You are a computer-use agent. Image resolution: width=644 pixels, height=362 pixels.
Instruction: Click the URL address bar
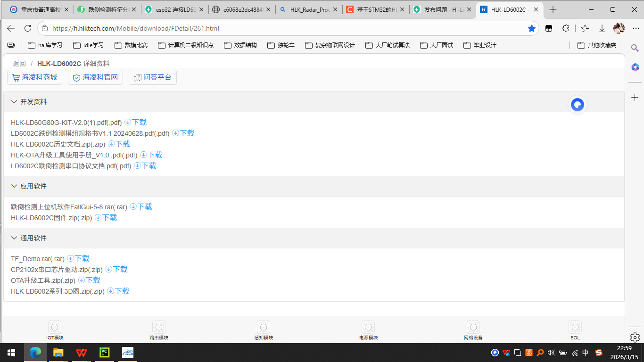click(x=283, y=28)
